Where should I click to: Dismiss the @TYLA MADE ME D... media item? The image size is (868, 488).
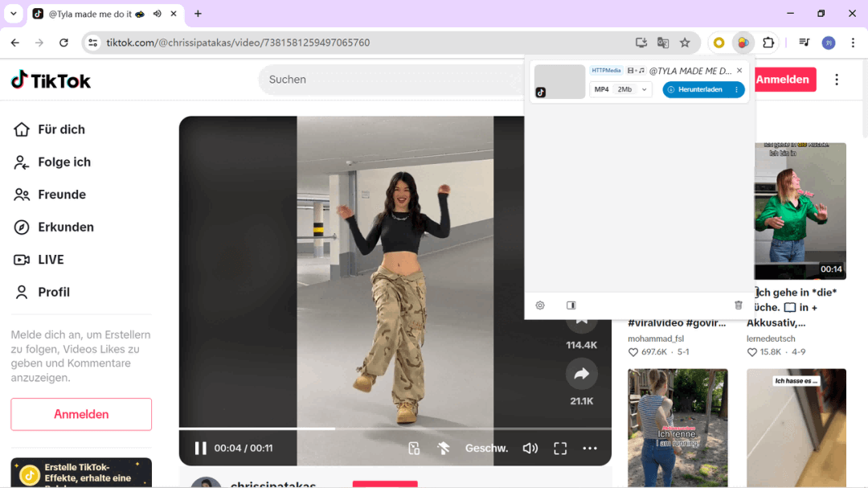click(739, 71)
